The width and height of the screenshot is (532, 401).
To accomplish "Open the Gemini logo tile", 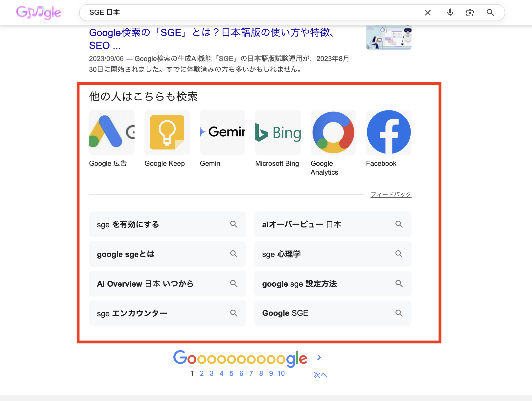I will point(222,132).
